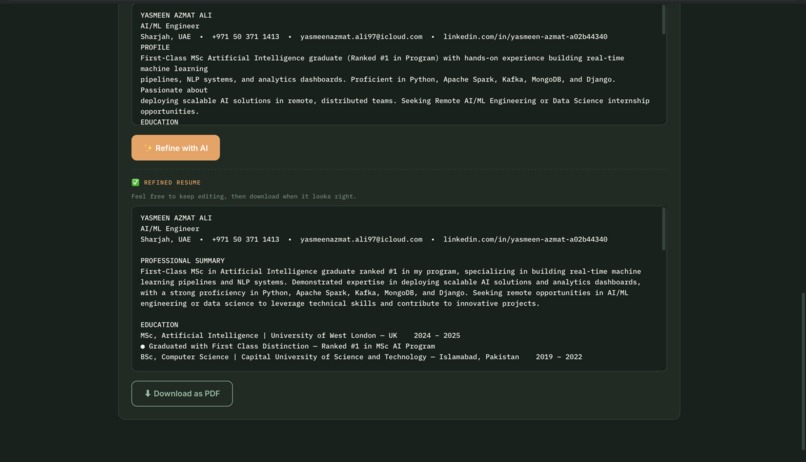Viewport: 806px width, 462px height.
Task: Click the 'PROFILE' heading in the original resume
Action: click(x=155, y=47)
